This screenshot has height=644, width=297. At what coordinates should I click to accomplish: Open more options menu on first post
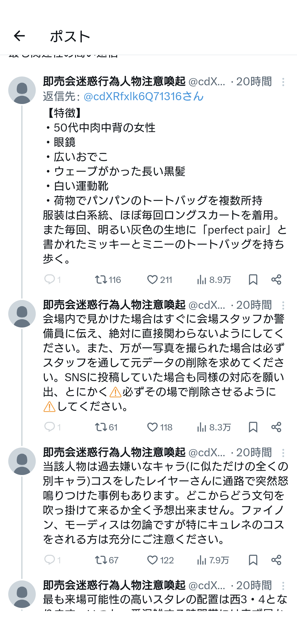pos(283,82)
